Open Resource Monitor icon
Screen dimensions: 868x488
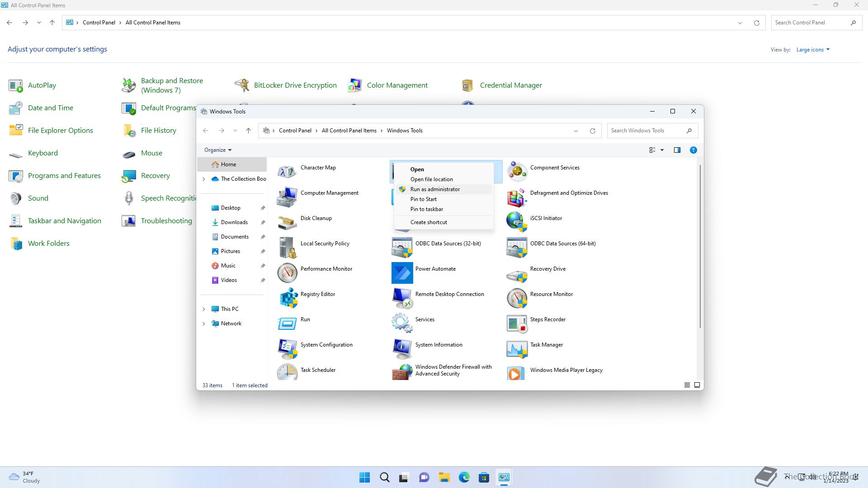pyautogui.click(x=517, y=298)
